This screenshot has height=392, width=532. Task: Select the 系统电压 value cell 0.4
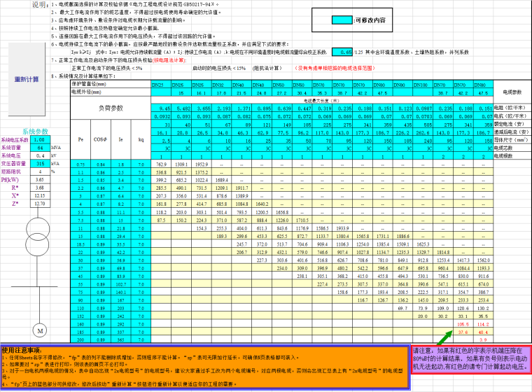[x=40, y=155]
